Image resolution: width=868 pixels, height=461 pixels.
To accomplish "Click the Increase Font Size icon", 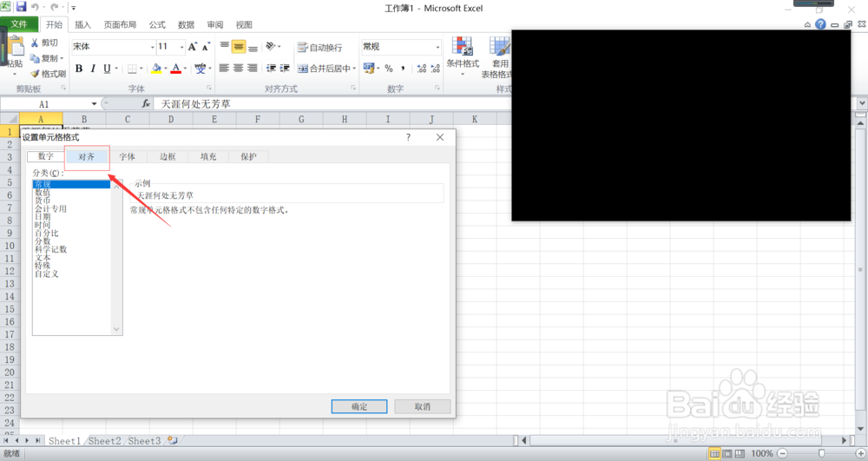I will [192, 47].
